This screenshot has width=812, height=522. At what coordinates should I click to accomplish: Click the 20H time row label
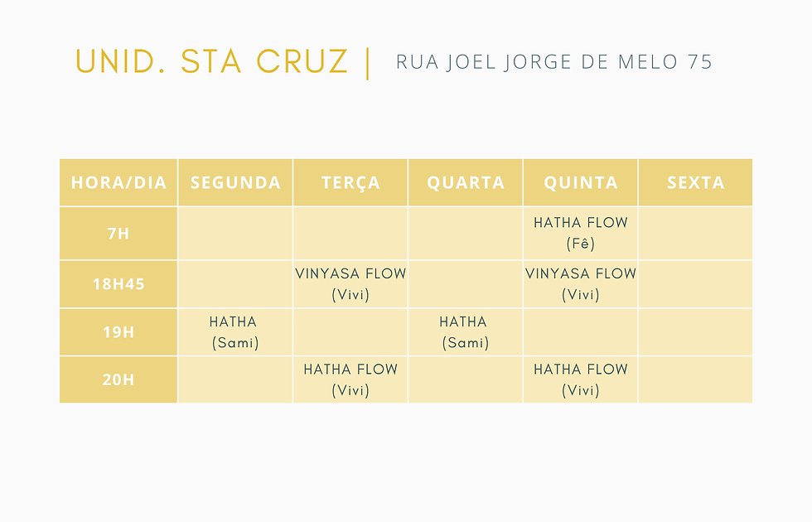[118, 379]
